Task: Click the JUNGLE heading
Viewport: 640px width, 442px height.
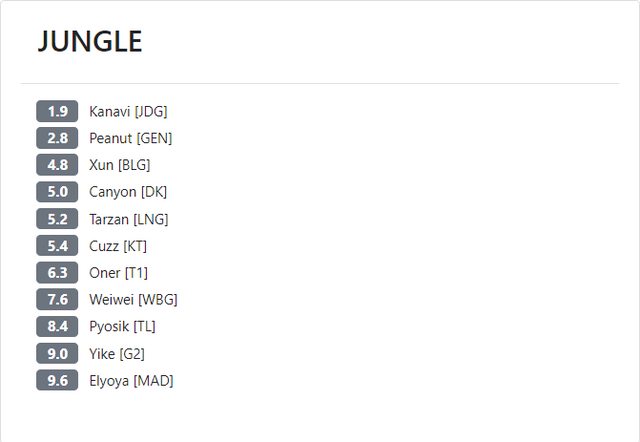Action: point(90,41)
